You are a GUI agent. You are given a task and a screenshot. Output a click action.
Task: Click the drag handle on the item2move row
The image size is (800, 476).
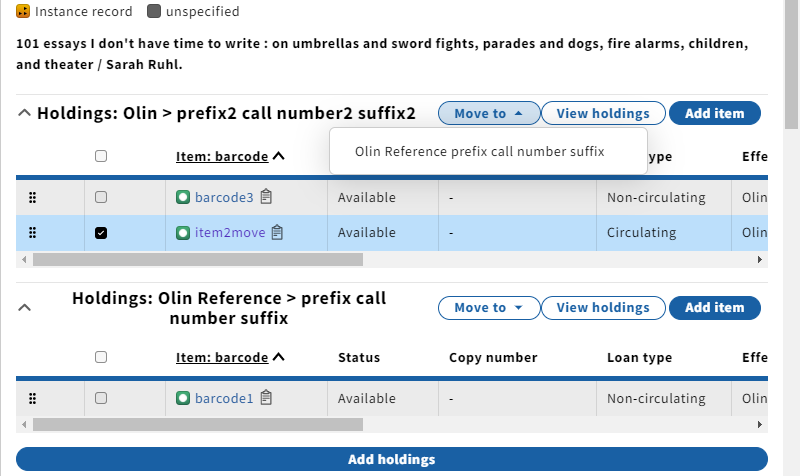[32, 233]
